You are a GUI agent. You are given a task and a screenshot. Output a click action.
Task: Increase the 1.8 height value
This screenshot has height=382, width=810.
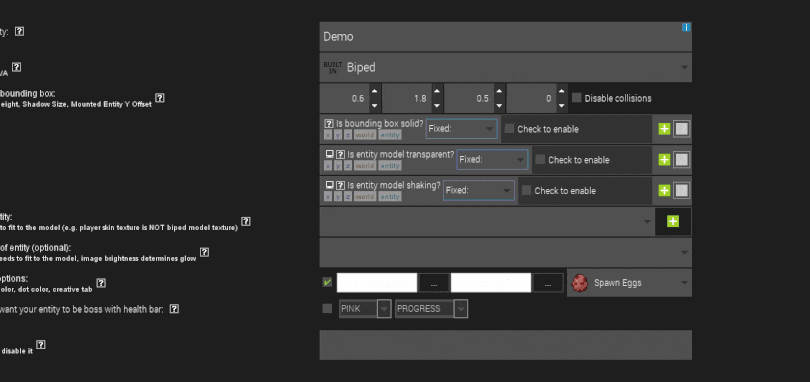pos(437,91)
